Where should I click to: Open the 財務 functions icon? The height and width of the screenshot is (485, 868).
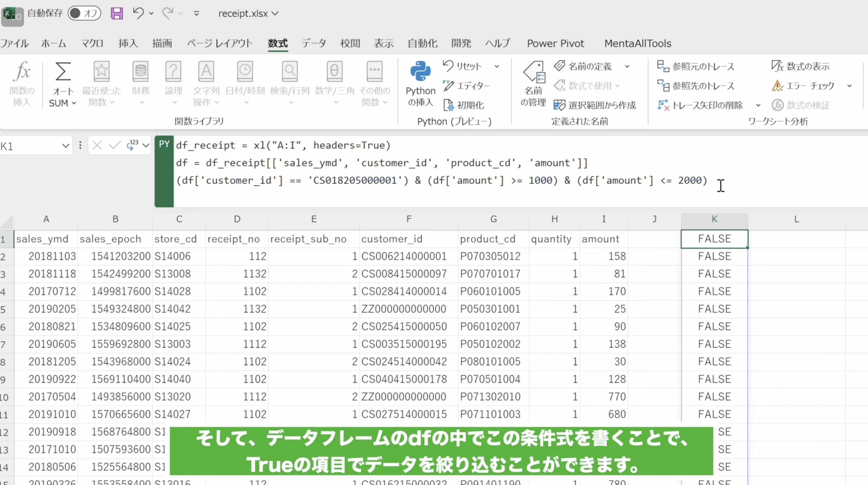(140, 71)
